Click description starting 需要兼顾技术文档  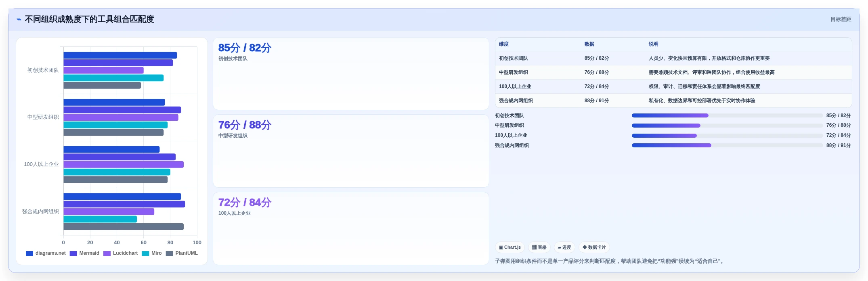712,72
